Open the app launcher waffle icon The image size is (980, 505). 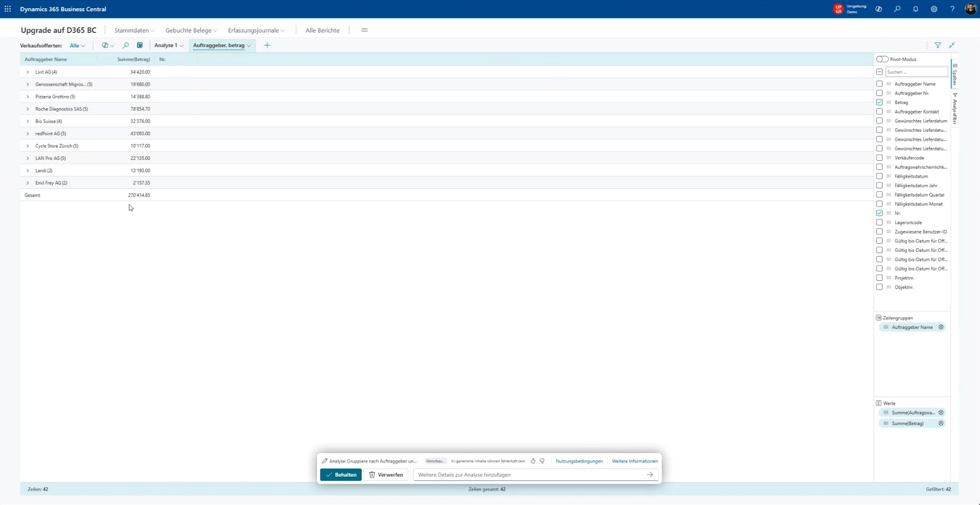coord(8,9)
